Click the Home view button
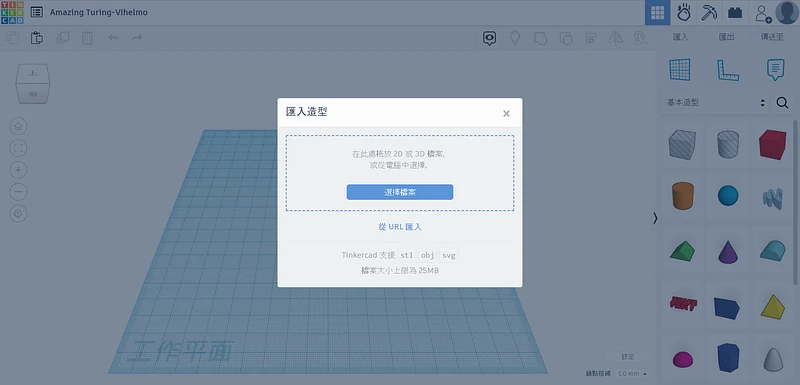The image size is (800, 385). (18, 126)
